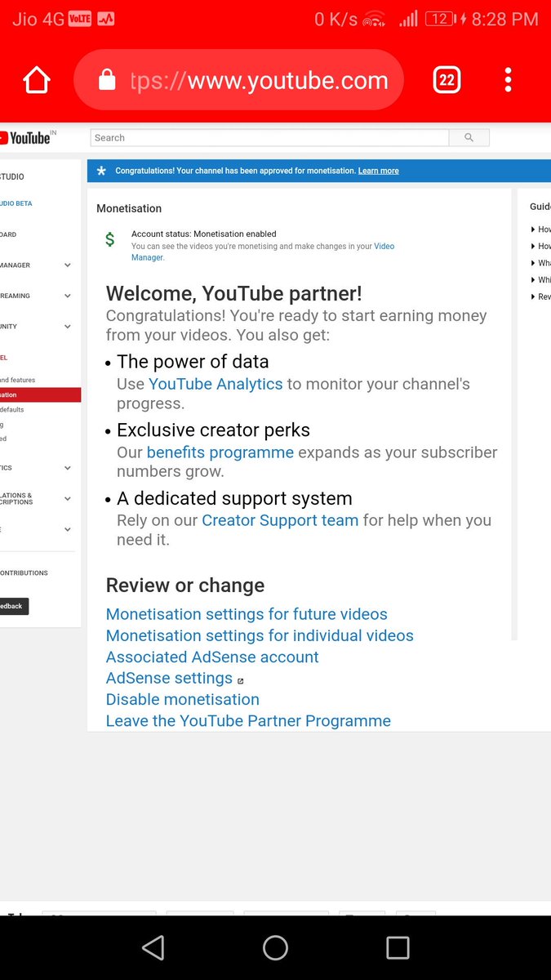The width and height of the screenshot is (551, 980).
Task: Click the green dollar monetisation icon
Action: tap(110, 240)
